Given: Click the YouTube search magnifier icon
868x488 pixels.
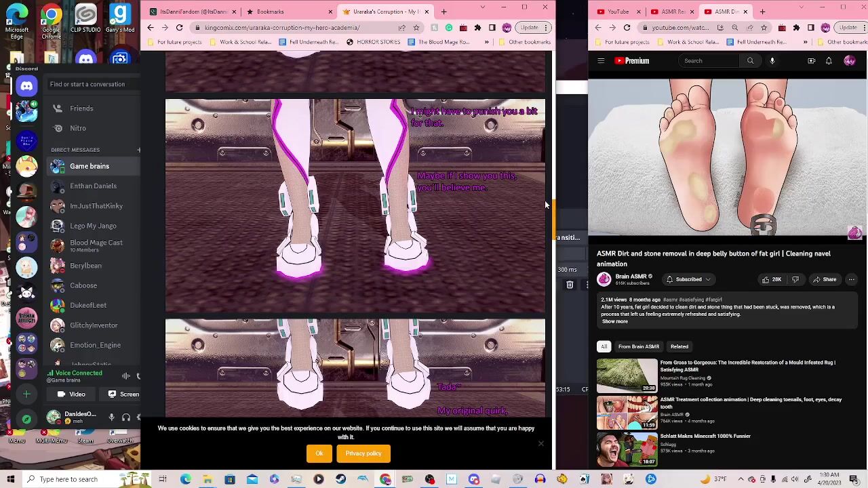Looking at the screenshot, I should tap(750, 61).
